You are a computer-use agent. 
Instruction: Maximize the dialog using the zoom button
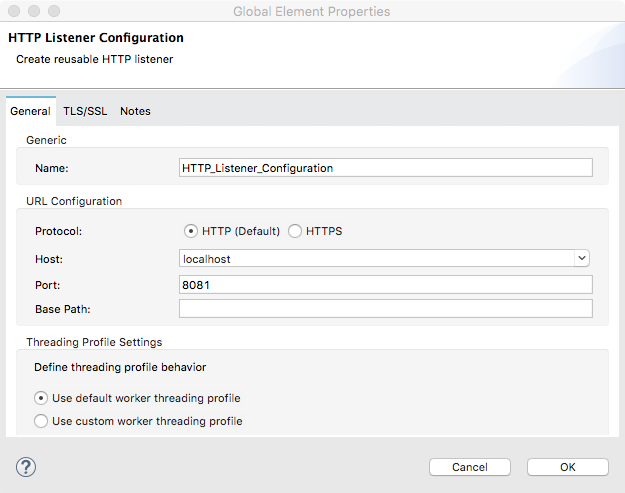[53, 12]
